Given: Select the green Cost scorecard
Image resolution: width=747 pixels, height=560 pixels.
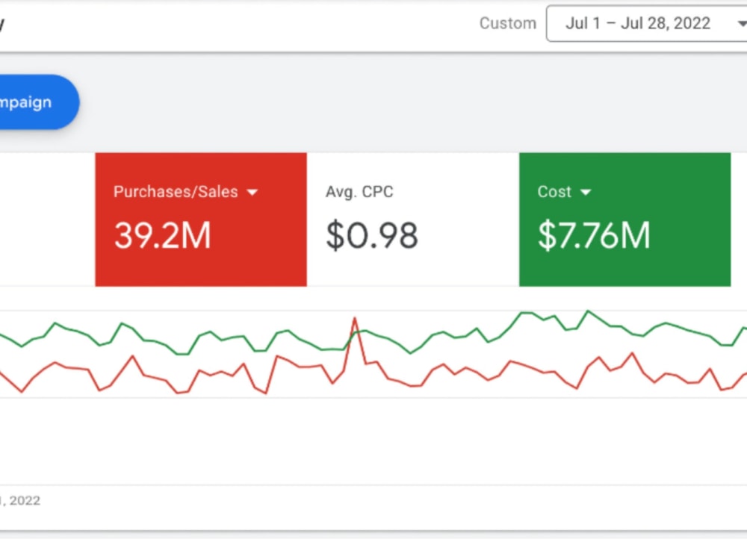Looking at the screenshot, I should point(625,220).
